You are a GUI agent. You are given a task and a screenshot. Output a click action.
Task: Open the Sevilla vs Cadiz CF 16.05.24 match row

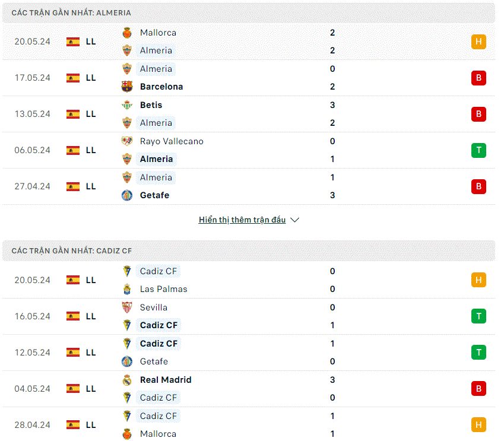[249, 316]
